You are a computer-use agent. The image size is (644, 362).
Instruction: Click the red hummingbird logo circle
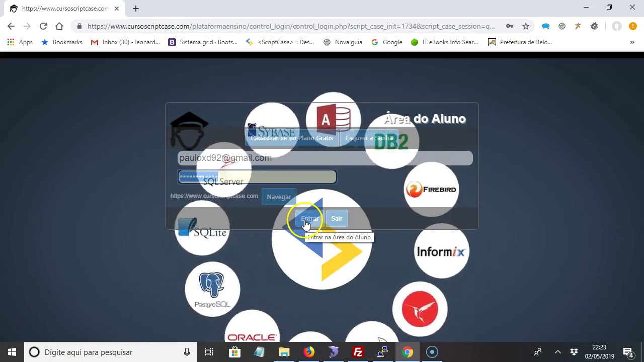420,309
